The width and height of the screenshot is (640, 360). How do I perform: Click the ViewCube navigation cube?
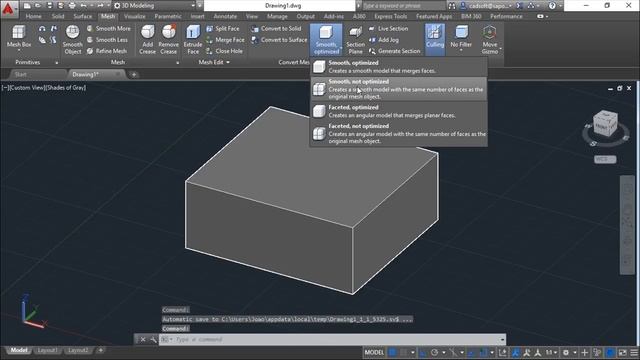[605, 124]
